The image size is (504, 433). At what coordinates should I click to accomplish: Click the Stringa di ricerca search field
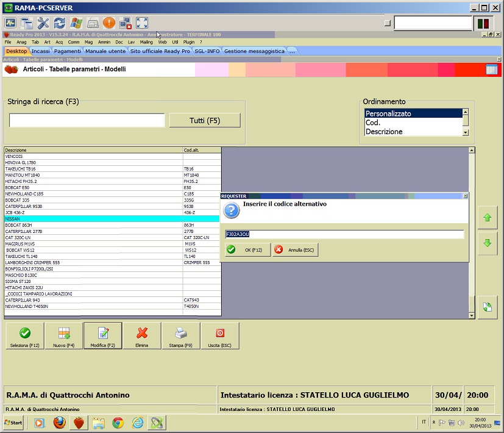tap(87, 120)
